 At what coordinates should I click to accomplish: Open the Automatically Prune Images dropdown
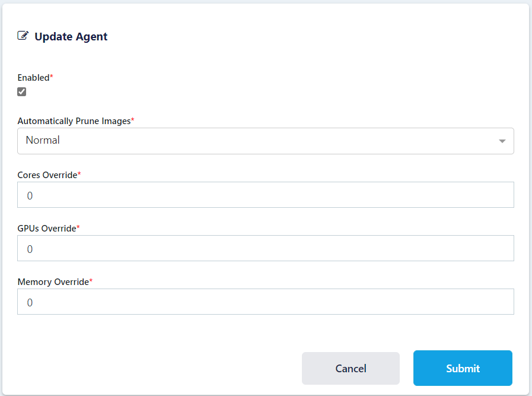click(266, 141)
